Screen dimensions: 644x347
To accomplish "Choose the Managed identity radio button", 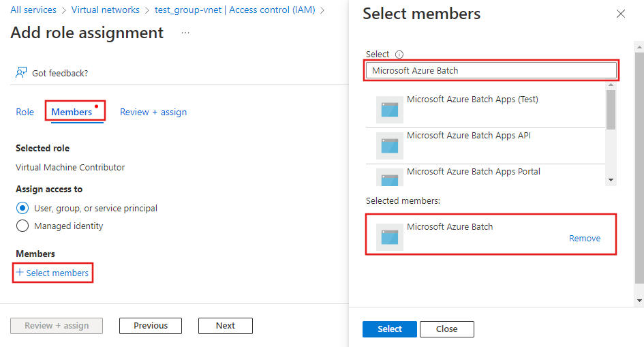I will click(x=22, y=226).
